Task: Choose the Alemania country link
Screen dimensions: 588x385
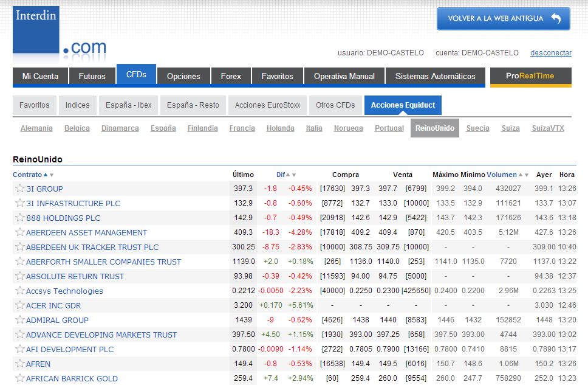Action: [36, 128]
